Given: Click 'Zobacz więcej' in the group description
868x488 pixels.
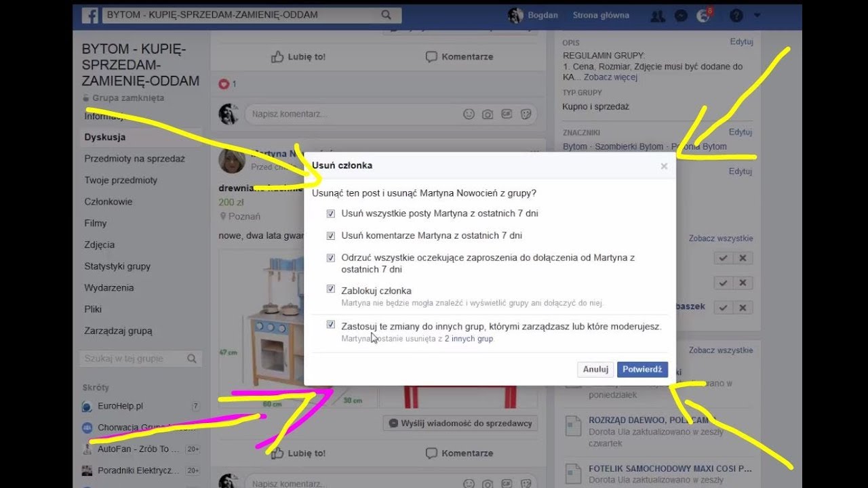Looking at the screenshot, I should pos(610,77).
